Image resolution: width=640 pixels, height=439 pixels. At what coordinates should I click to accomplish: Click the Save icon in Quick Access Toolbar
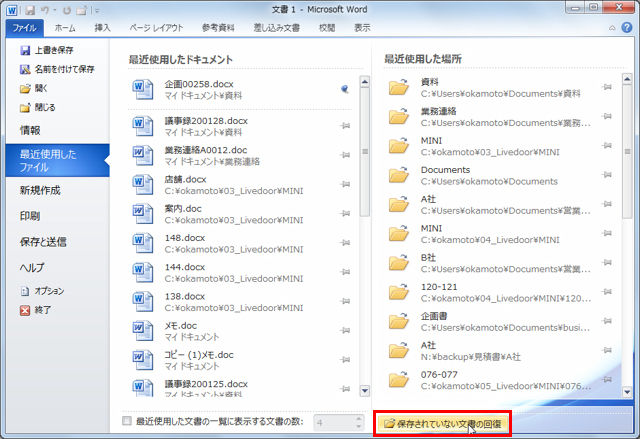click(30, 10)
